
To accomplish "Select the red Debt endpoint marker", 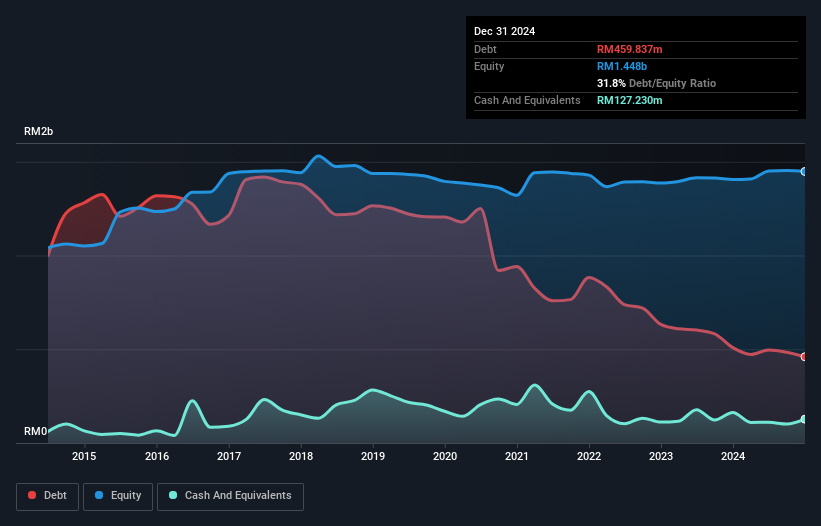I will [x=804, y=357].
